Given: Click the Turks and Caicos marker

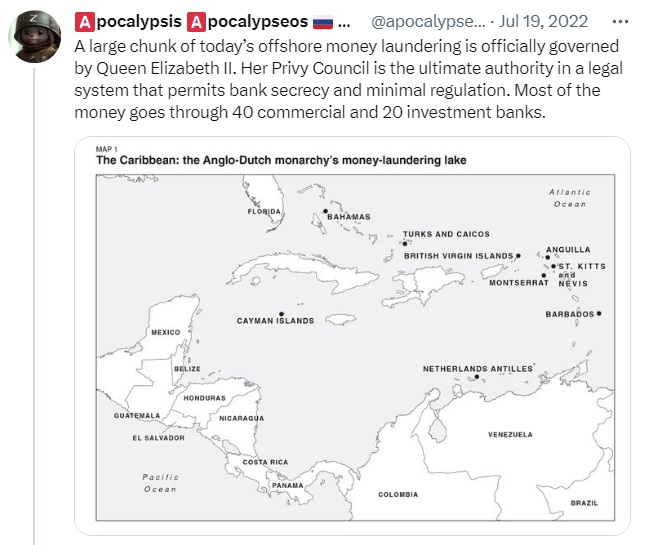Looking at the screenshot, I should (405, 244).
